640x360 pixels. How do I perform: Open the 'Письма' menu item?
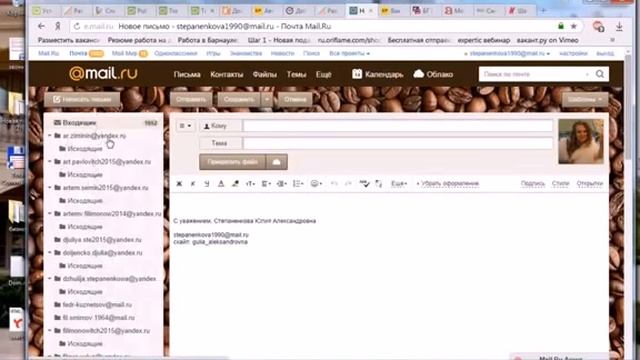point(187,74)
